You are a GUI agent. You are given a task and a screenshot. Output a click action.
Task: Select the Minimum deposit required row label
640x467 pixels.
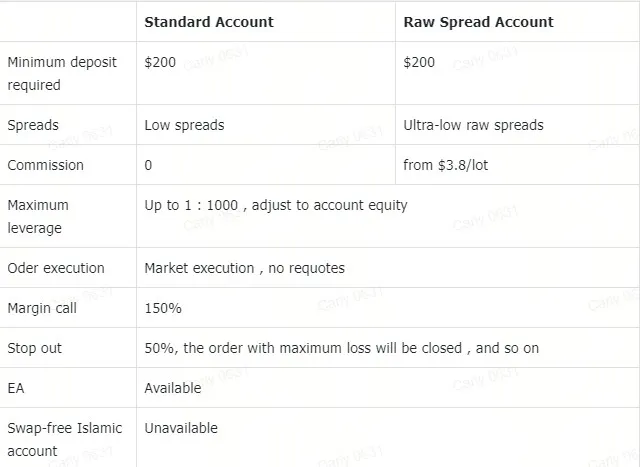(62, 73)
